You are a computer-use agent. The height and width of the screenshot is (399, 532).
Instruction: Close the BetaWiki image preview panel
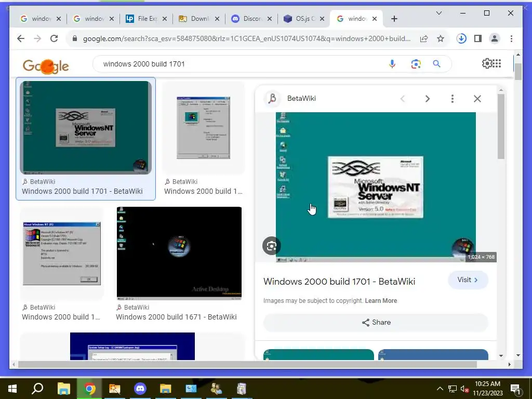(x=477, y=99)
